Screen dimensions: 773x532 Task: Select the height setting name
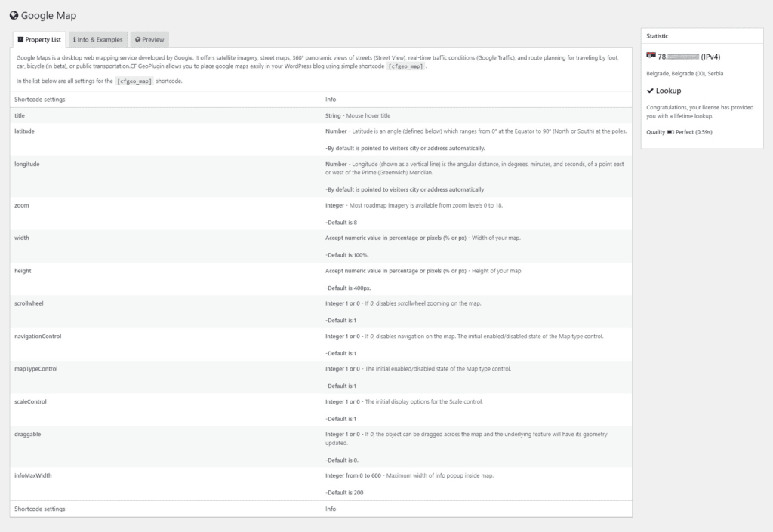coord(23,271)
